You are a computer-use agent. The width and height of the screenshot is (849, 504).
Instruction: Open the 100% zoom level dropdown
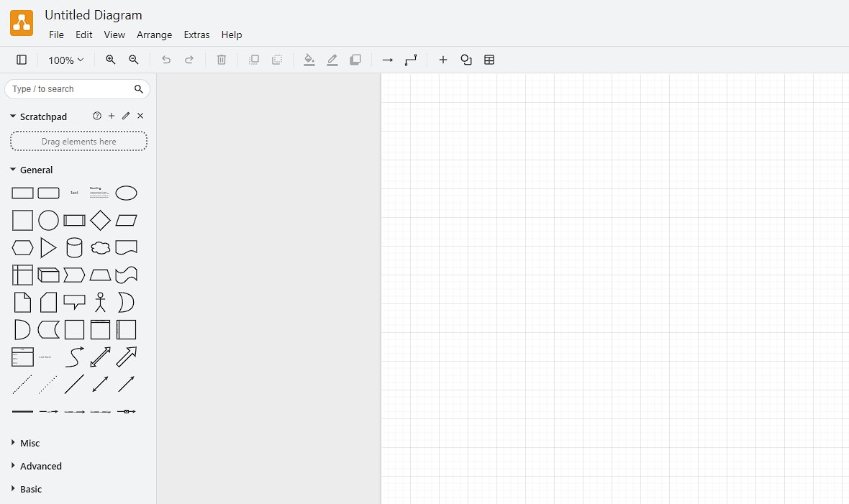click(65, 60)
